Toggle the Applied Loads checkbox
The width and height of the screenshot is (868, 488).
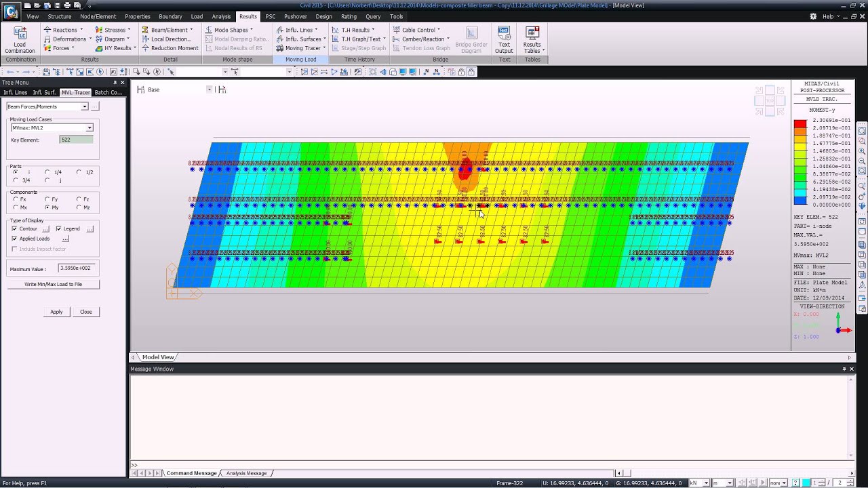pos(14,239)
